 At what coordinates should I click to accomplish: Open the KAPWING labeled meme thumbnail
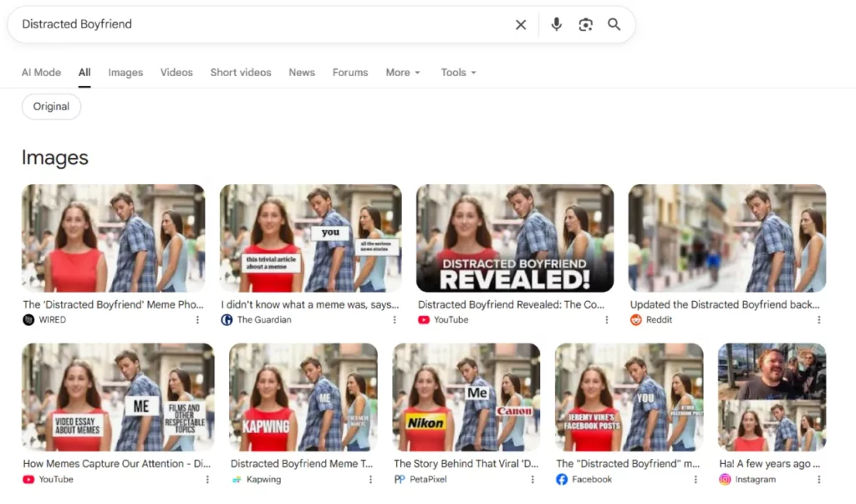click(x=303, y=397)
